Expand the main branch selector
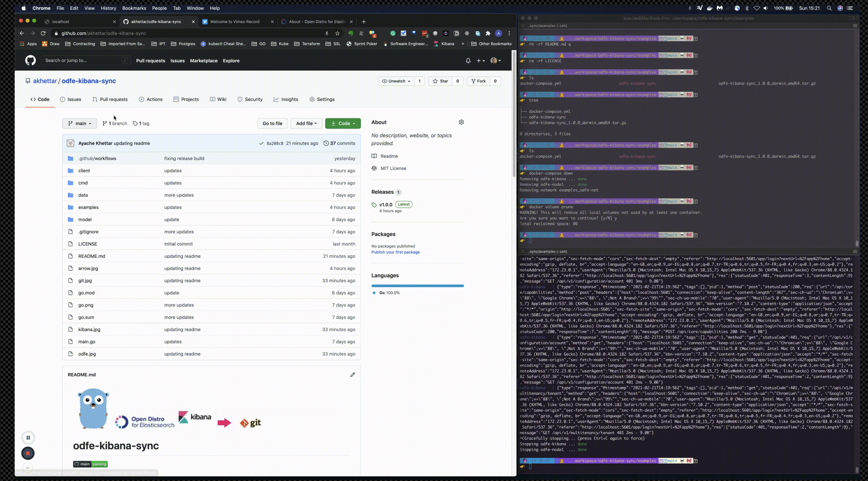The width and height of the screenshot is (868, 481). click(80, 124)
